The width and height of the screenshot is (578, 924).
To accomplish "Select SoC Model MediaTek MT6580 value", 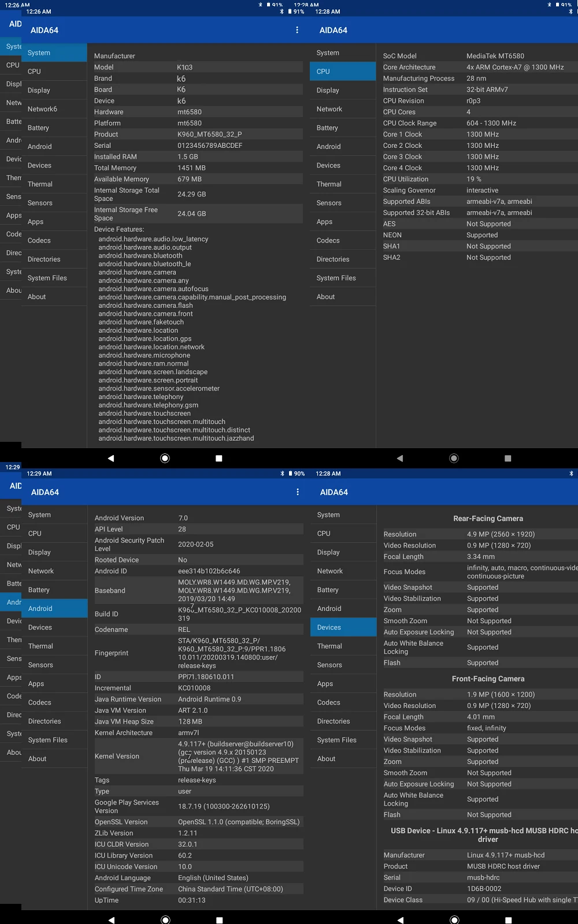I will (x=495, y=56).
